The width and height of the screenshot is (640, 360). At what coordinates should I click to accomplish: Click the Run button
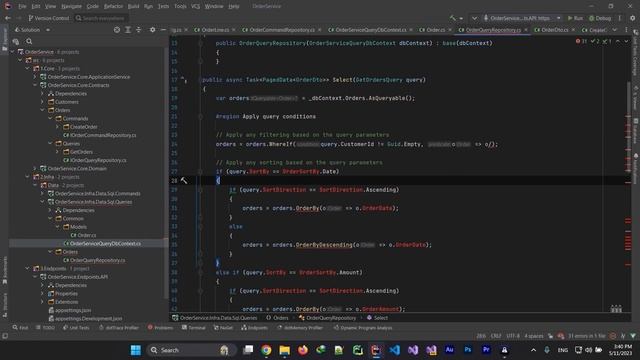coord(575,18)
